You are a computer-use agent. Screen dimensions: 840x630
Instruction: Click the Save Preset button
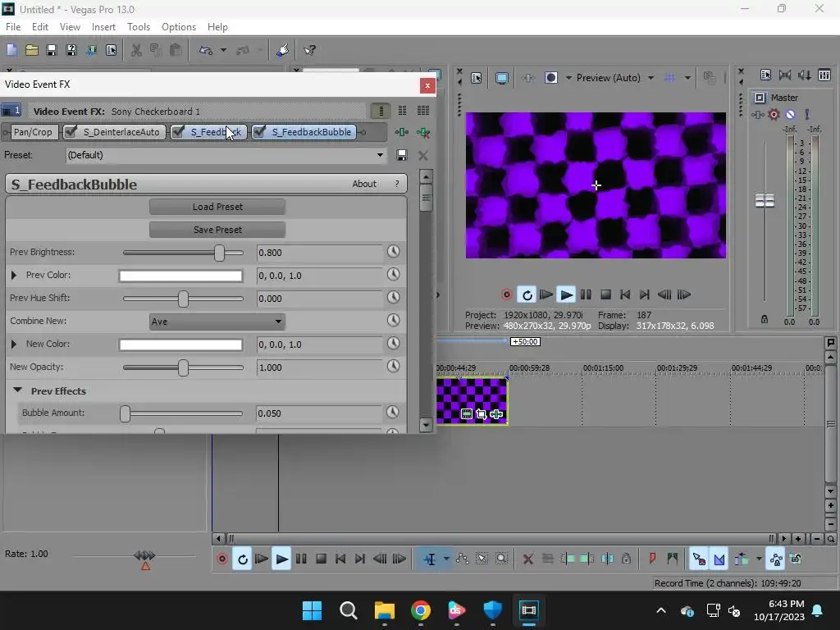[217, 230]
